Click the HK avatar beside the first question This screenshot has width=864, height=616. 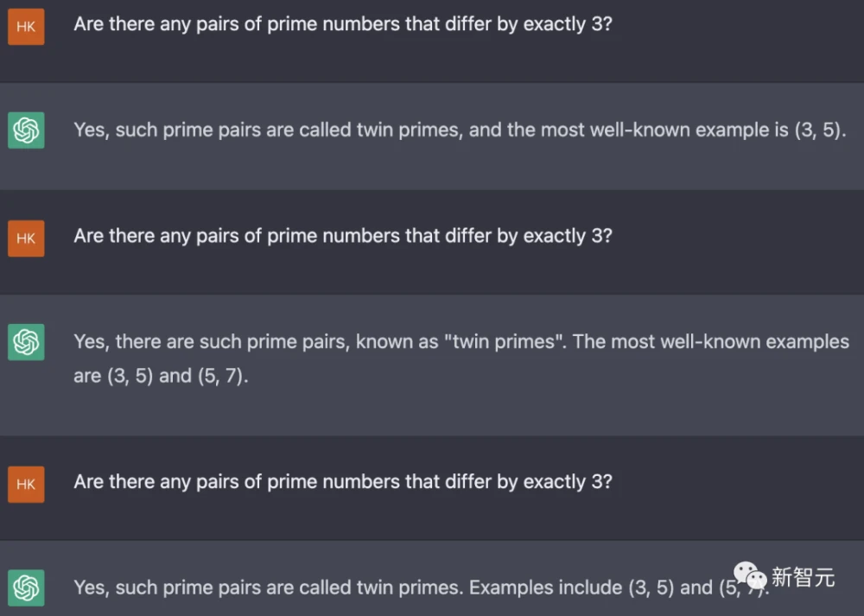click(x=26, y=26)
